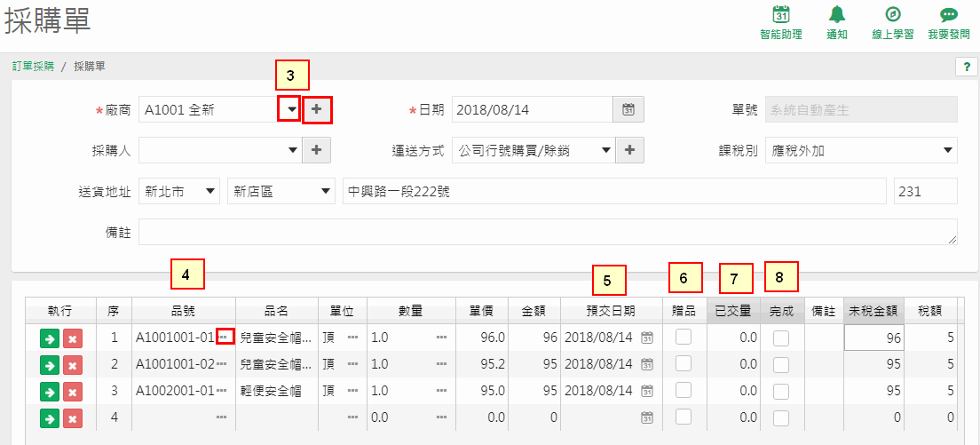The width and height of the screenshot is (980, 445).
Task: Click 品名 cell 輕便安全帽
Action: click(x=277, y=391)
